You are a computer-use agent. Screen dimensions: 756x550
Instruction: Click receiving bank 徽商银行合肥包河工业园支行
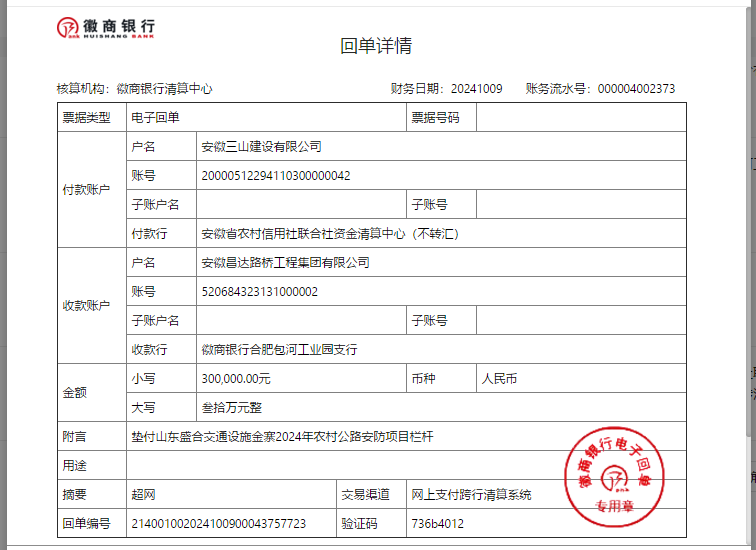(x=279, y=350)
